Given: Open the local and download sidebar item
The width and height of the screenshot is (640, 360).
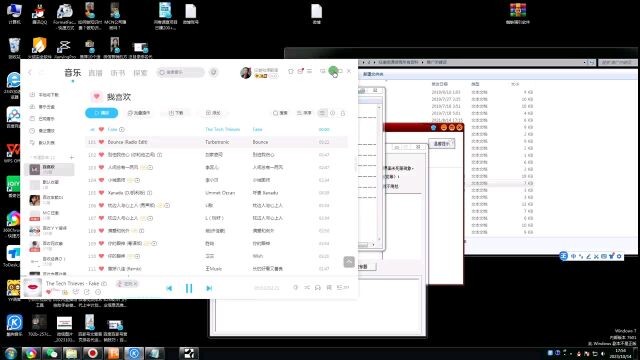Looking at the screenshot, I should (44, 95).
